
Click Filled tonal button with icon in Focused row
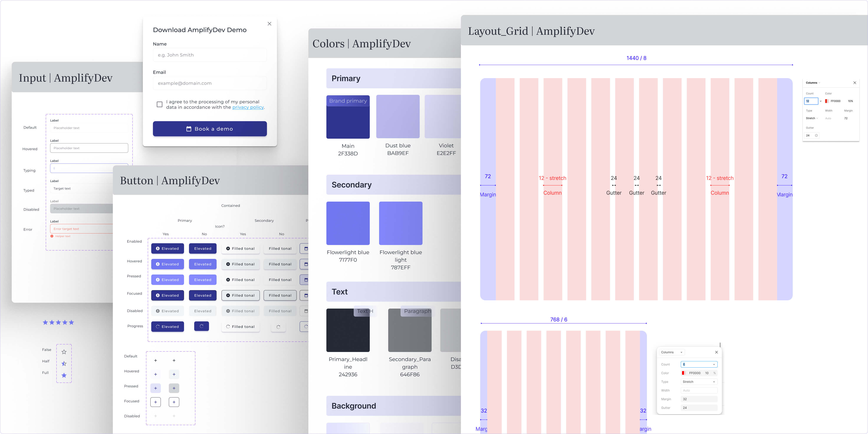tap(241, 296)
